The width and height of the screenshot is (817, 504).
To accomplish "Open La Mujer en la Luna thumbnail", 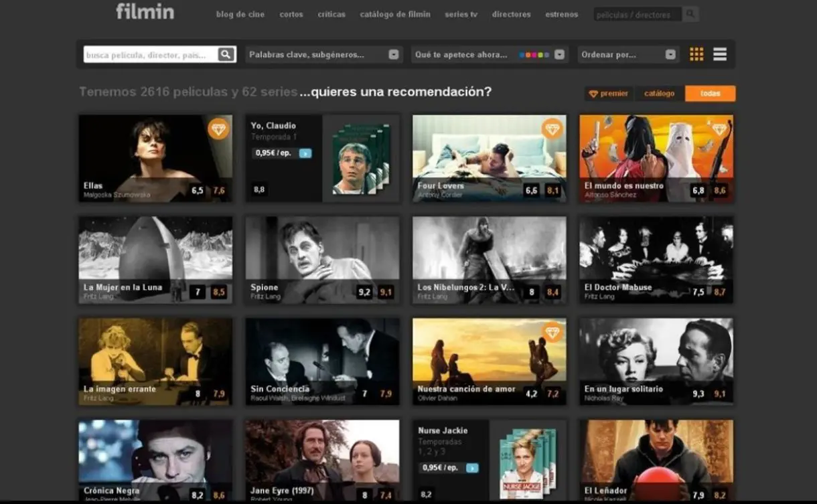I will click(155, 260).
